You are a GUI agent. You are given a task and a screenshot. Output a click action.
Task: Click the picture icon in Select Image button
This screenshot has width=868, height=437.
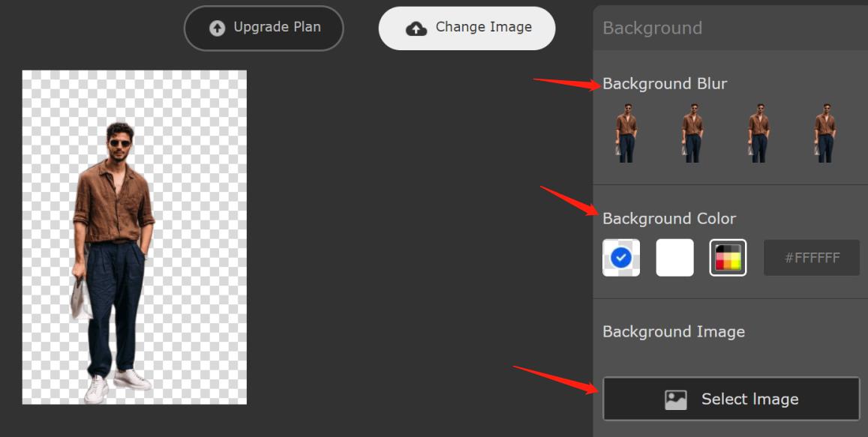tap(675, 400)
